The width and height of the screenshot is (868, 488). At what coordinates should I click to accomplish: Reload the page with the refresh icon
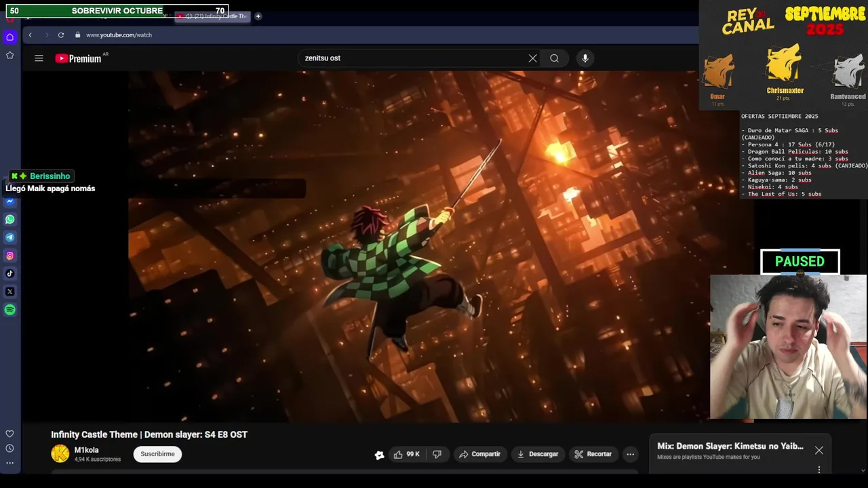coord(61,35)
